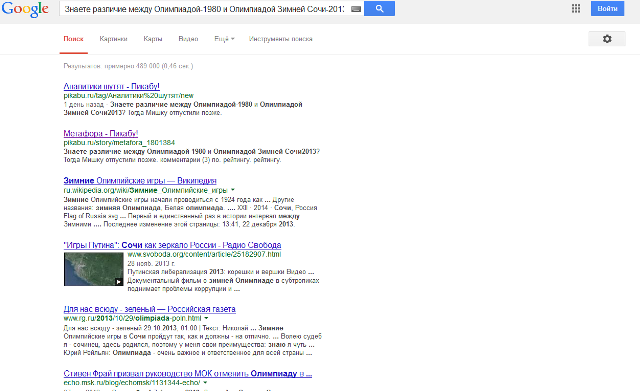Select the Поиск tab
The width and height of the screenshot is (640, 391).
(x=73, y=39)
